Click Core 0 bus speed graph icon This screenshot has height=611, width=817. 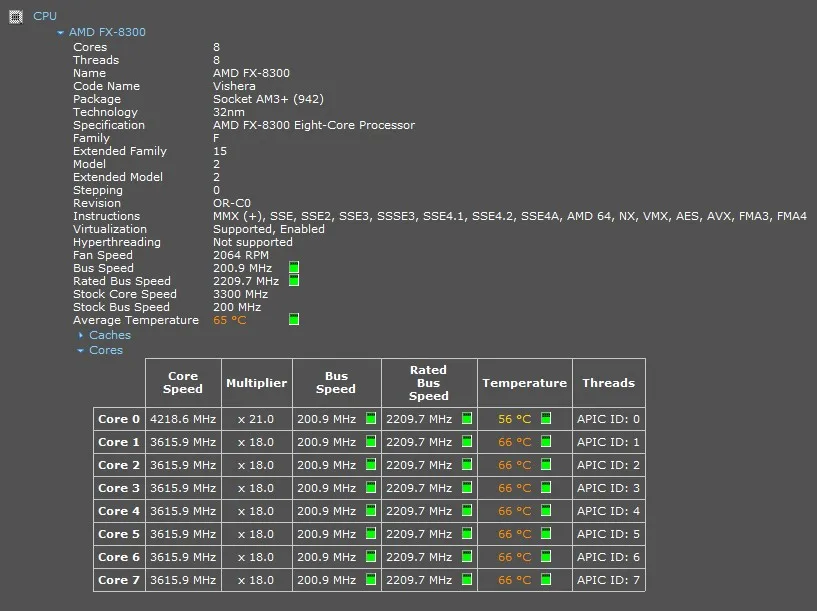(371, 418)
